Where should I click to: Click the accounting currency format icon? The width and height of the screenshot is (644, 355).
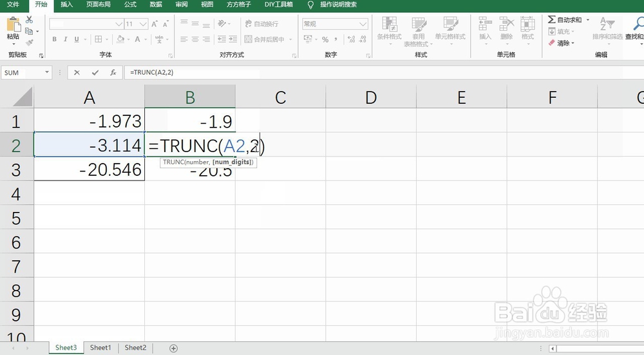pyautogui.click(x=308, y=39)
